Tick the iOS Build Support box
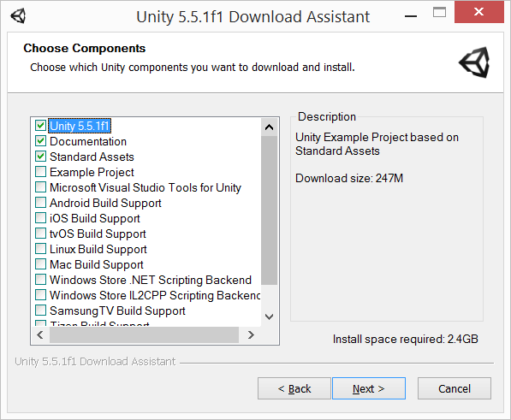 coord(40,218)
